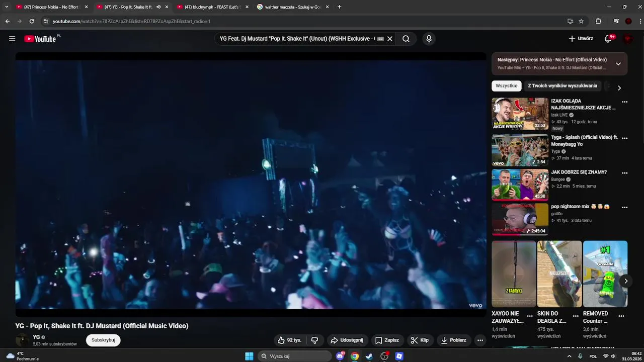This screenshot has width=644, height=362.
Task: Open the YouTube guide hamburger menu
Action: click(12, 39)
